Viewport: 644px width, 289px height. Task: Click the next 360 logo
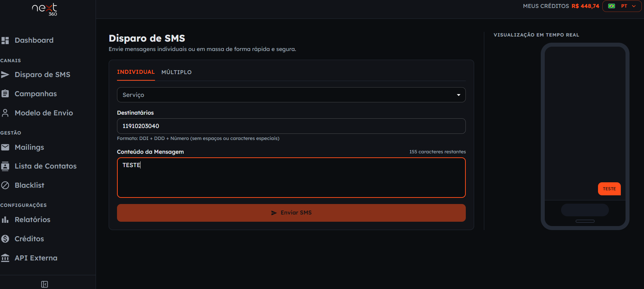coord(45,9)
